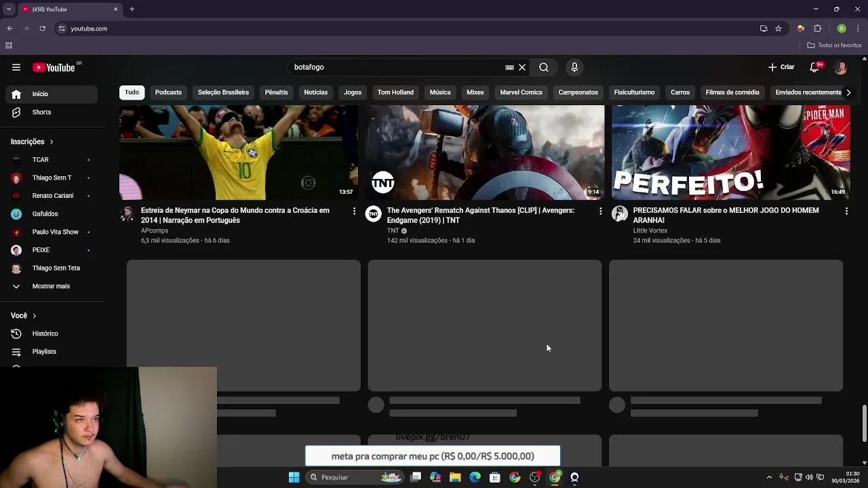This screenshot has width=868, height=488.
Task: Open options menu for Avengers TNT video
Action: tap(600, 211)
